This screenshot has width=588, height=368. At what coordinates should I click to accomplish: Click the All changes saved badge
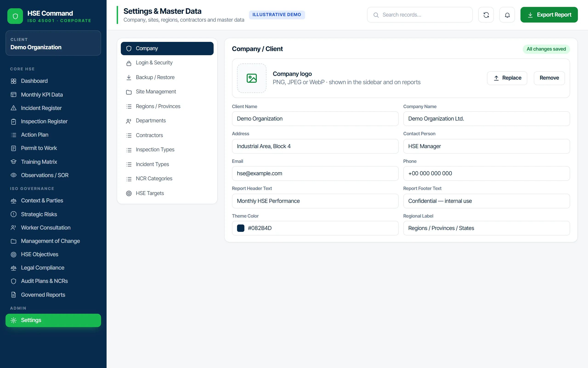[546, 49]
